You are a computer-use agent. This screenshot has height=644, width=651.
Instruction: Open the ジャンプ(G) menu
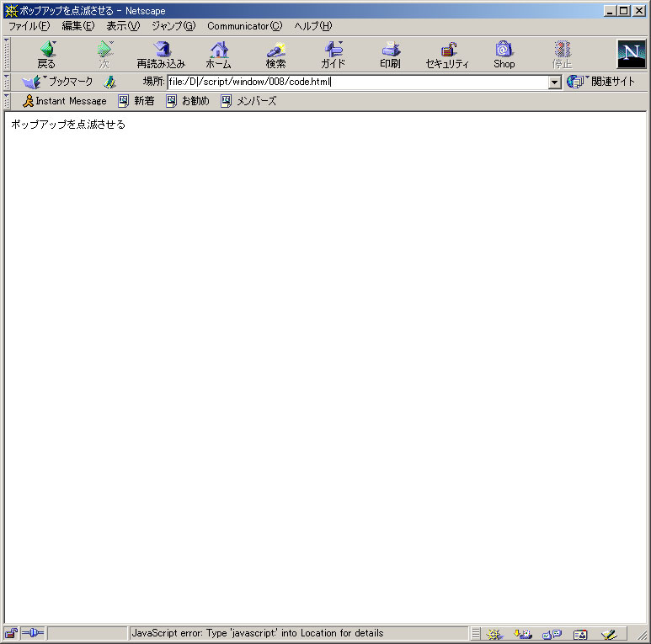point(173,26)
